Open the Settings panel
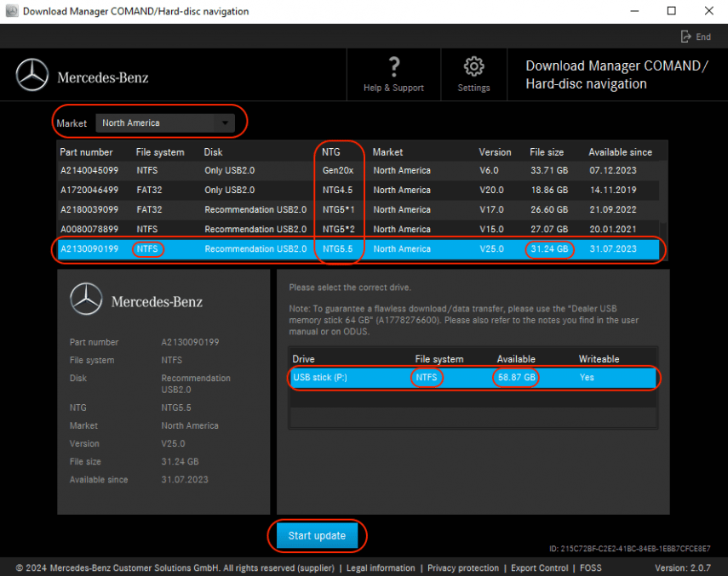Screen dimensions: 728x576 [473, 75]
